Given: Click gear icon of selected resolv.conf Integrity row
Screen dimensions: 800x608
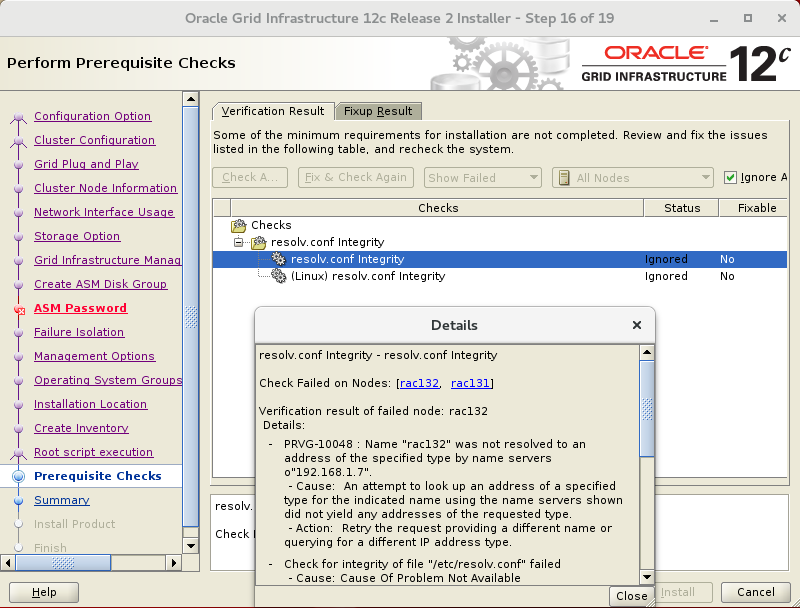Looking at the screenshot, I should tap(278, 259).
